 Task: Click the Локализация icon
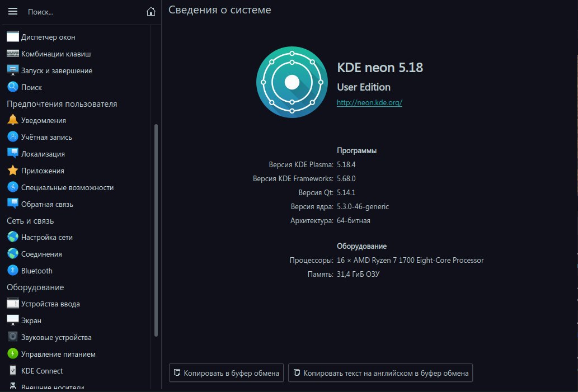tap(12, 154)
